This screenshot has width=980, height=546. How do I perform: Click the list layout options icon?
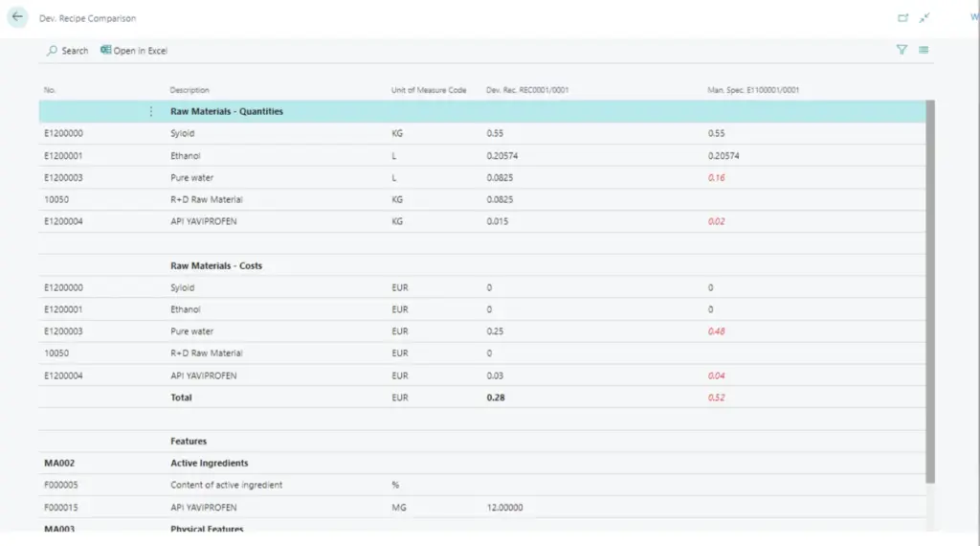[x=924, y=50]
